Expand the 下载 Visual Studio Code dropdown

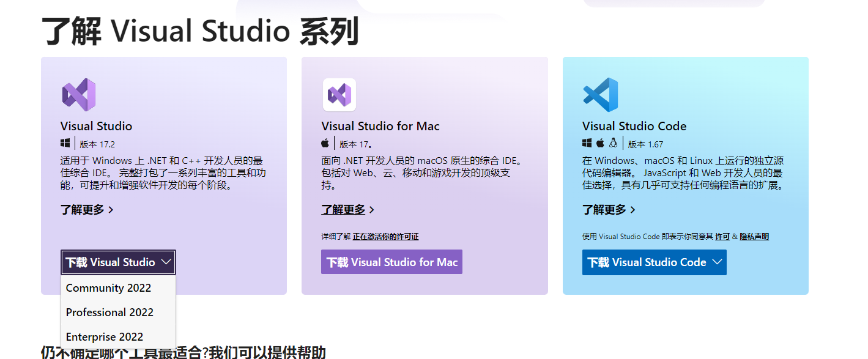pyautogui.click(x=655, y=262)
